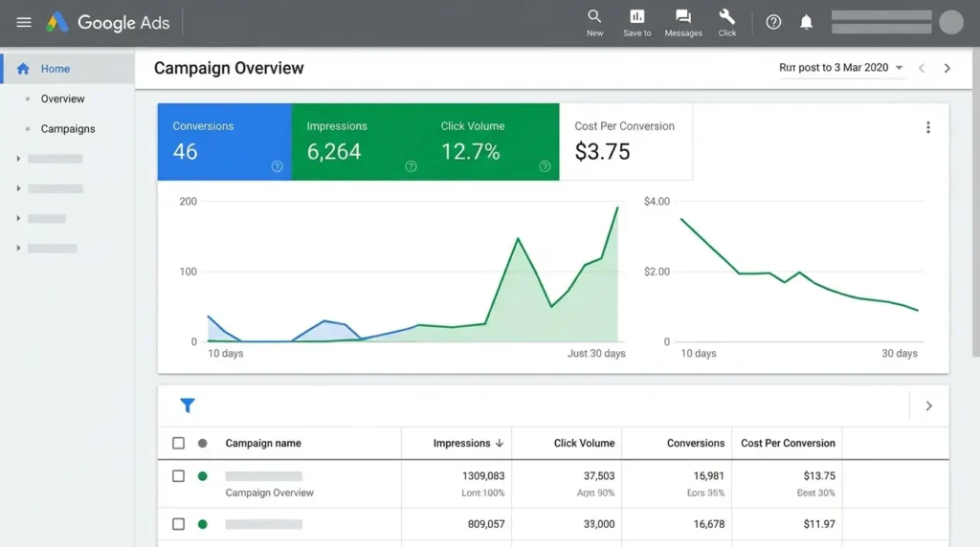
Task: Expand the filter bar chevron on the right
Action: point(928,405)
